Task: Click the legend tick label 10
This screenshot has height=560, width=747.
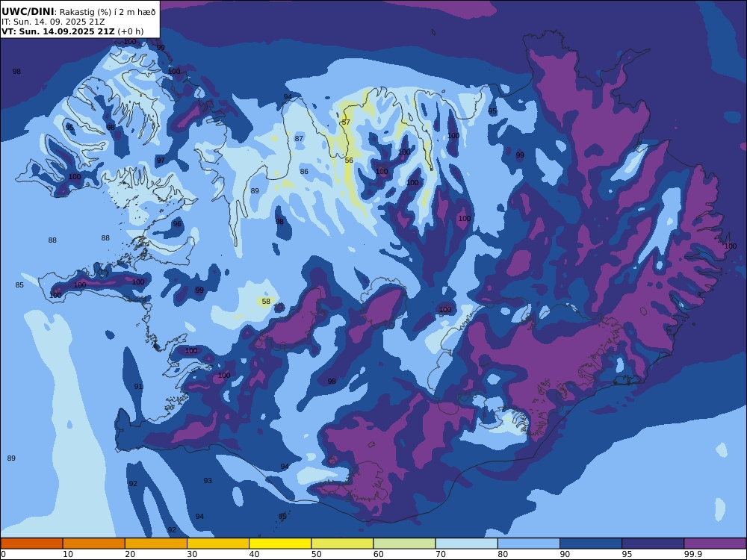Action: point(68,554)
